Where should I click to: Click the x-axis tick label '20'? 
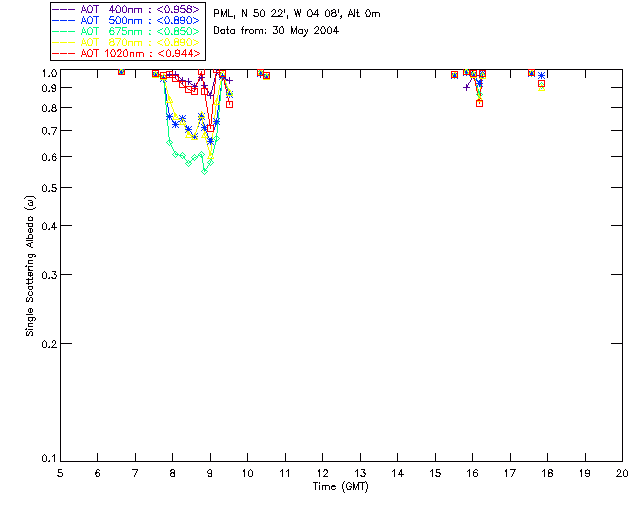click(x=622, y=473)
